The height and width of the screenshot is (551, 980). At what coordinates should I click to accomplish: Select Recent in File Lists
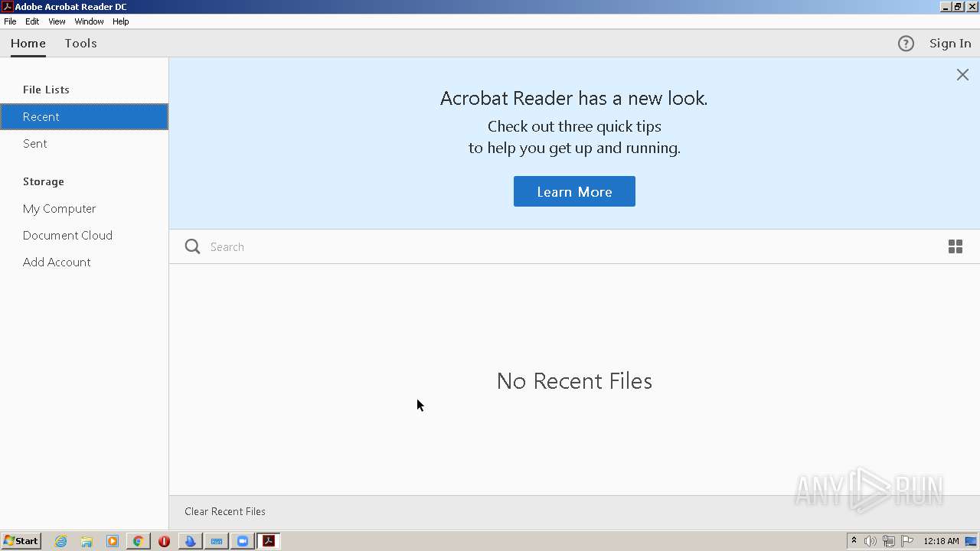click(x=84, y=116)
